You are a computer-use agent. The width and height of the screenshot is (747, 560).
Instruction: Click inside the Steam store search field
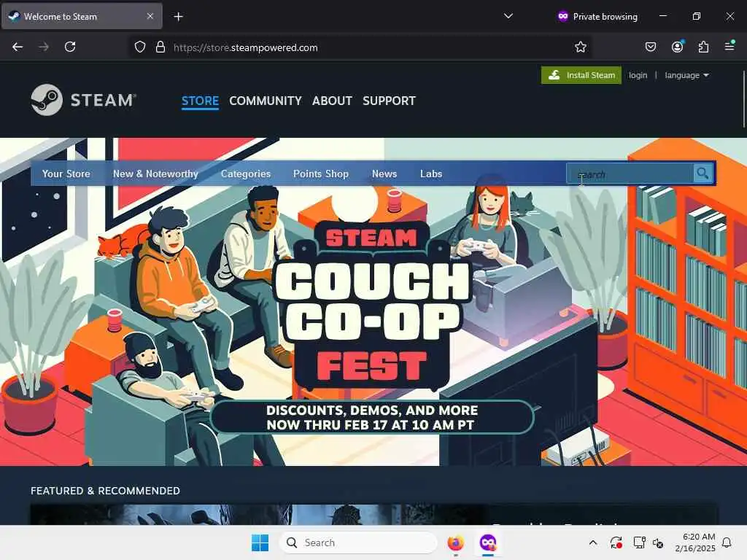(x=630, y=174)
